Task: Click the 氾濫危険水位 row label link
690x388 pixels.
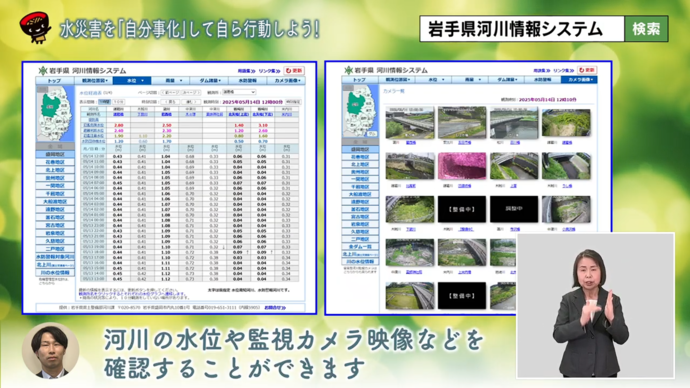Action: (94, 125)
